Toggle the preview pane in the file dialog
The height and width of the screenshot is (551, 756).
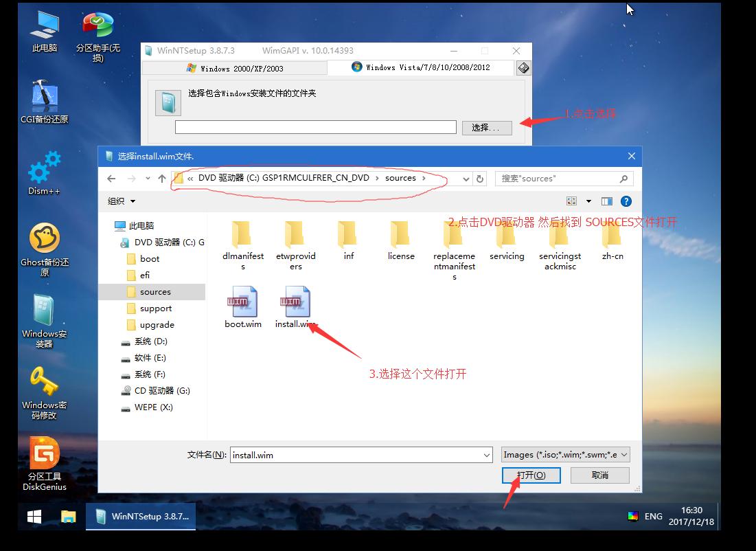pyautogui.click(x=606, y=201)
